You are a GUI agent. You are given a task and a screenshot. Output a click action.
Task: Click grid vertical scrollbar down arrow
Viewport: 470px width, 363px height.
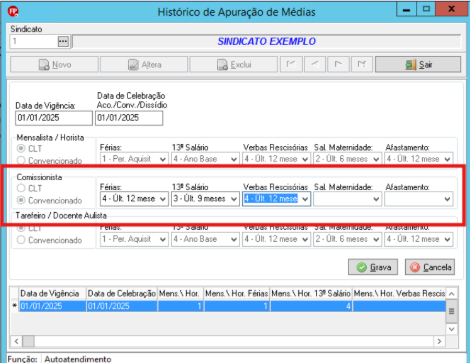point(452,329)
